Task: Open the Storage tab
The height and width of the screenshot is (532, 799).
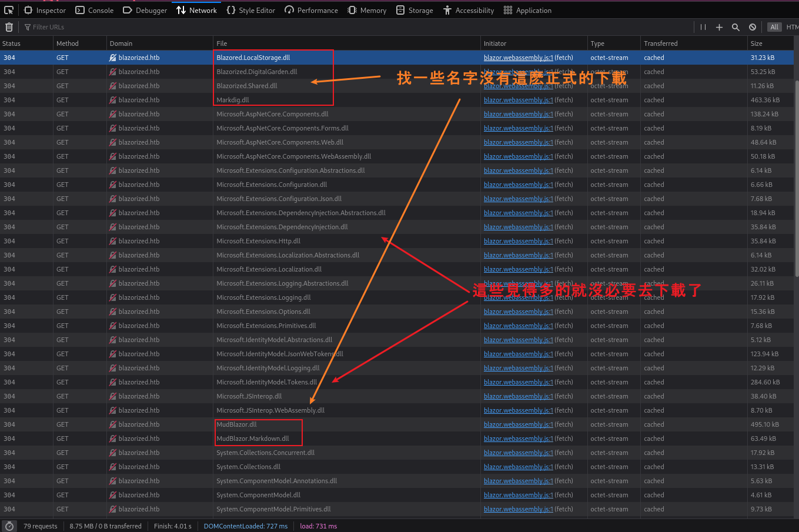Action: pyautogui.click(x=414, y=10)
